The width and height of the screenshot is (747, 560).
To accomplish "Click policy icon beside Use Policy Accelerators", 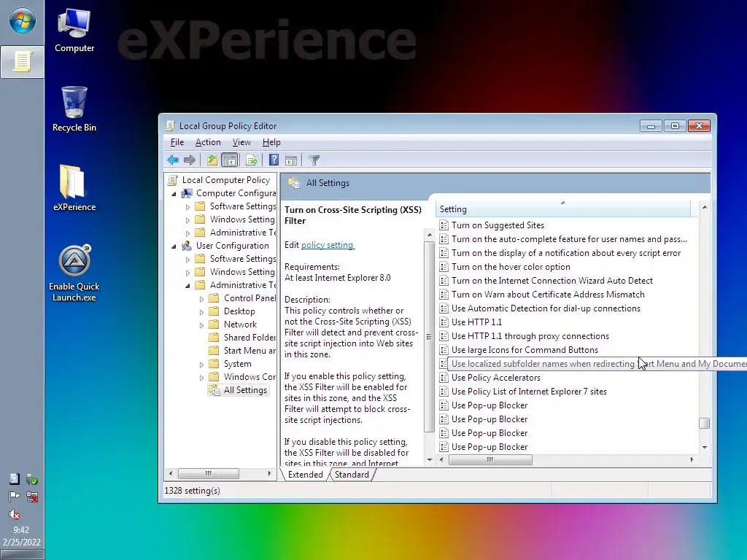I will pos(444,378).
